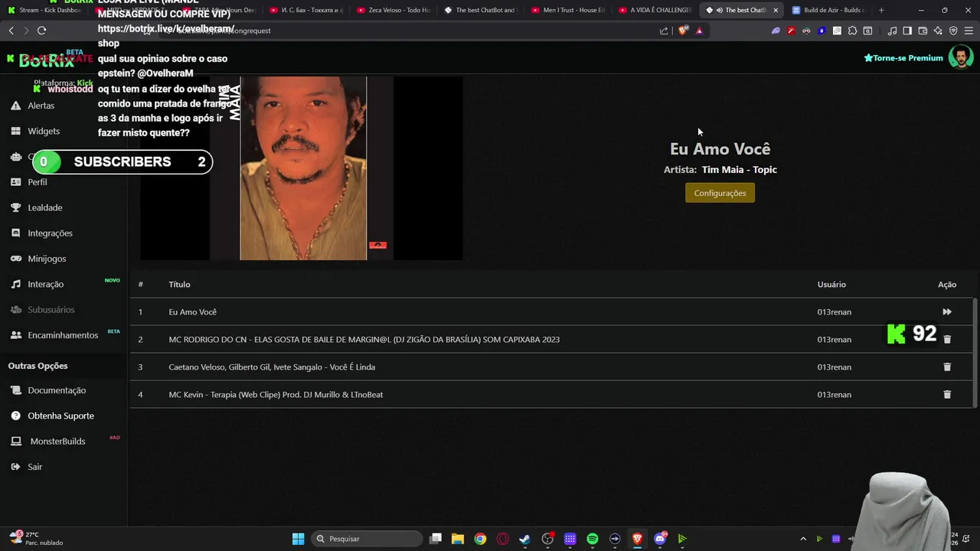This screenshot has width=980, height=551.
Task: Click the MonsterBuilds laptop icon
Action: pyautogui.click(x=15, y=442)
